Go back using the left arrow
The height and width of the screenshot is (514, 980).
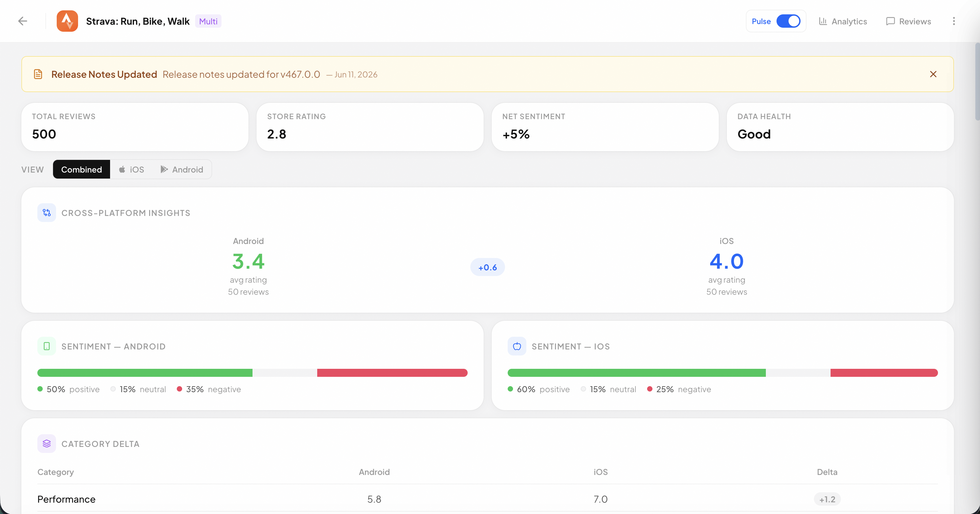point(22,21)
